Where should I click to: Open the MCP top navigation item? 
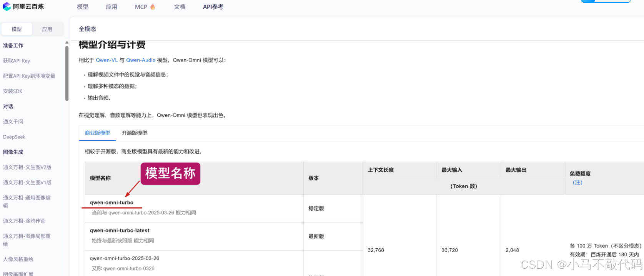point(141,7)
